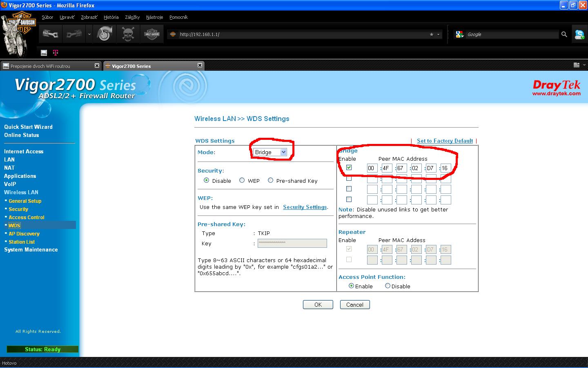Toggle the first Bridge Enable checkbox
Viewport: 588px width, 368px height.
pyautogui.click(x=349, y=167)
